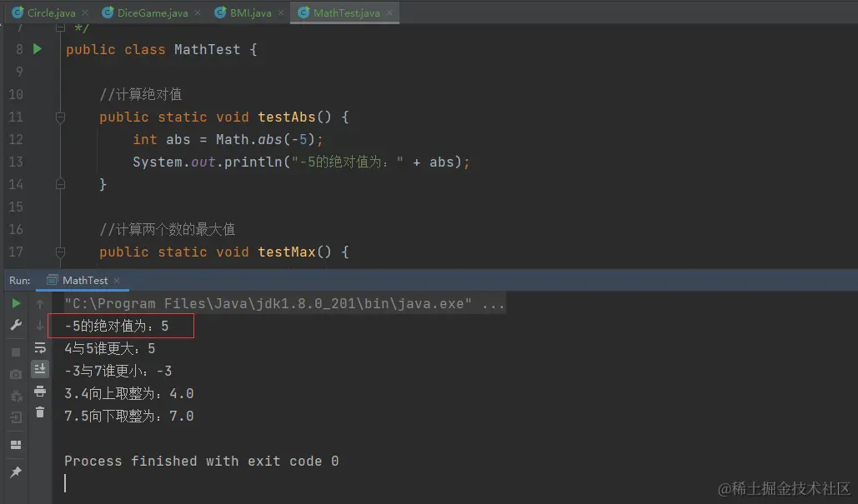Select the MathTest.java editor tab
This screenshot has width=858, height=504.
click(346, 12)
